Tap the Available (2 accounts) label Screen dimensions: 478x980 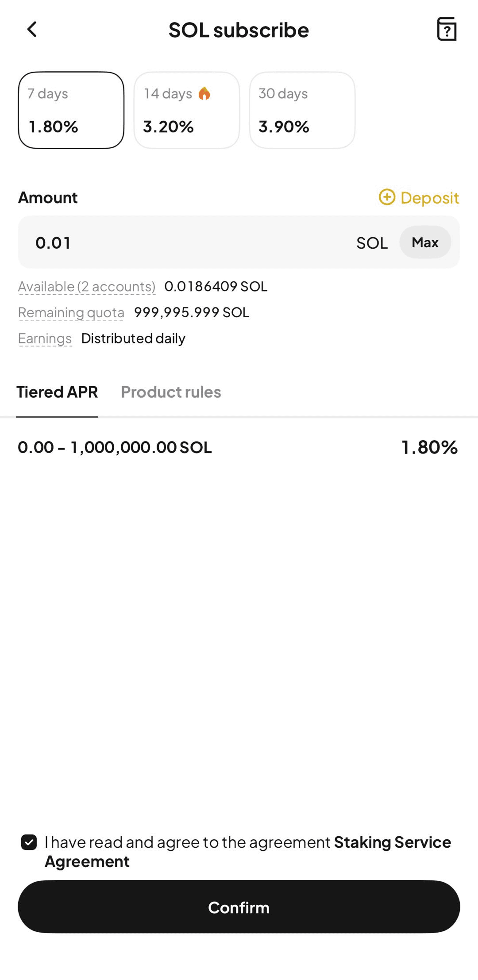[87, 287]
